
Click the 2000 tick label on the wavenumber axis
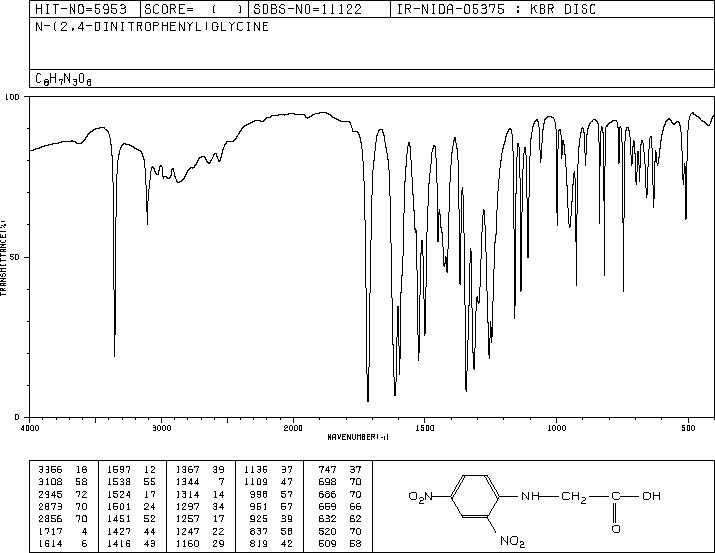click(293, 428)
